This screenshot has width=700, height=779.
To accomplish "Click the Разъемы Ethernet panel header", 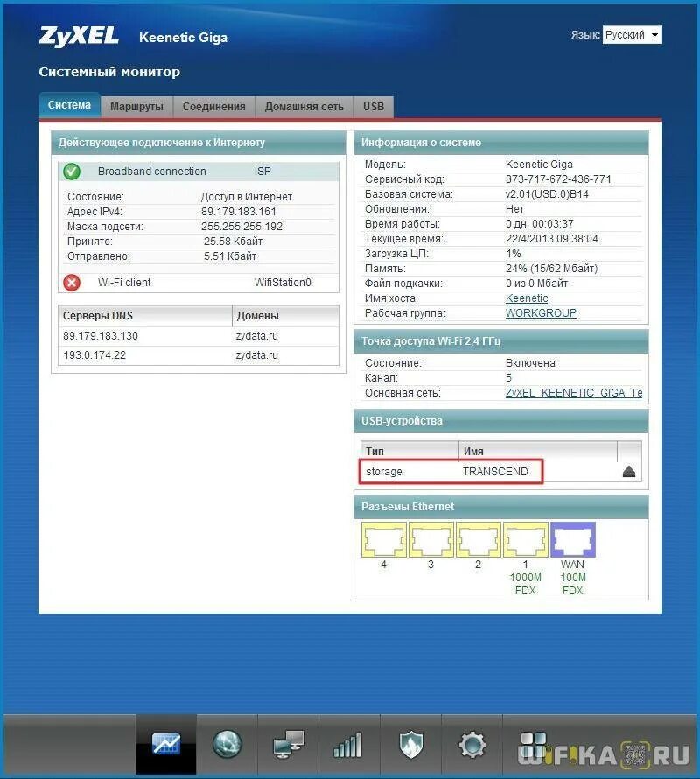I will (501, 507).
